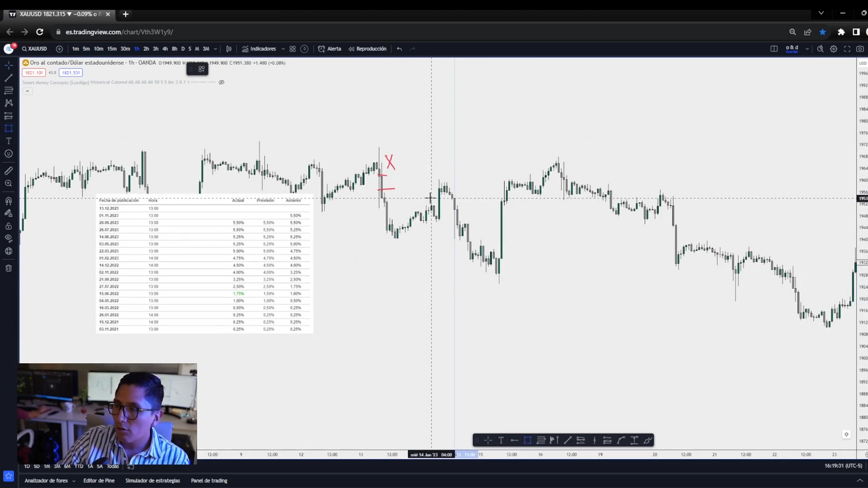Collapse the indicator legend chevron
This screenshot has height=488, width=868.
pos(27,91)
